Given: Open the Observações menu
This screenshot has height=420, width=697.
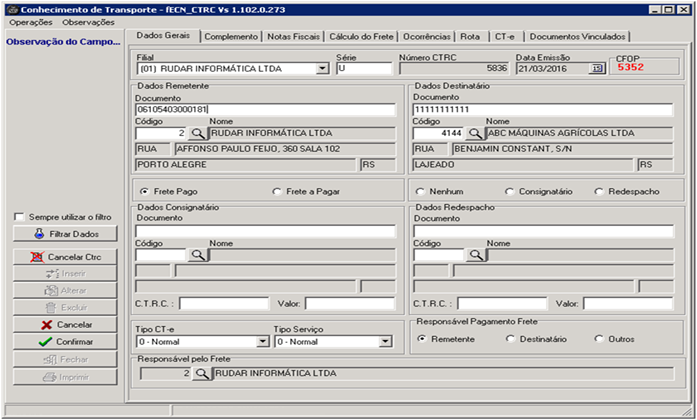Looking at the screenshot, I should coord(88,22).
